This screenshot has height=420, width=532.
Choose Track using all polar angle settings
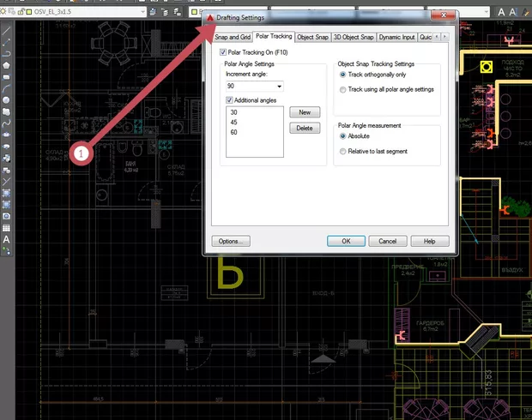point(343,89)
